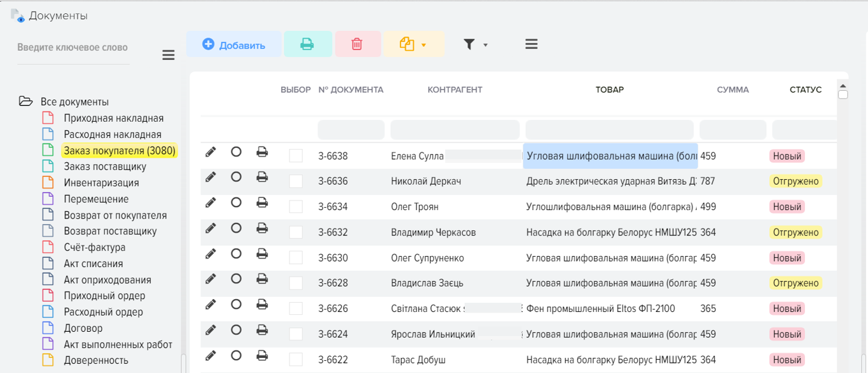Select Приходная накладная in document tree
Image resolution: width=868 pixels, height=373 pixels.
pyautogui.click(x=113, y=118)
